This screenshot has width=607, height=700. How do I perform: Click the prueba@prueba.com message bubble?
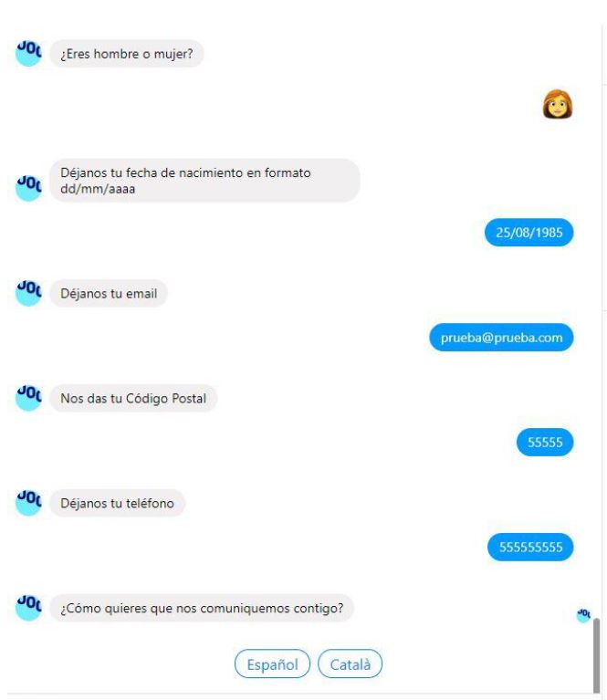point(501,337)
